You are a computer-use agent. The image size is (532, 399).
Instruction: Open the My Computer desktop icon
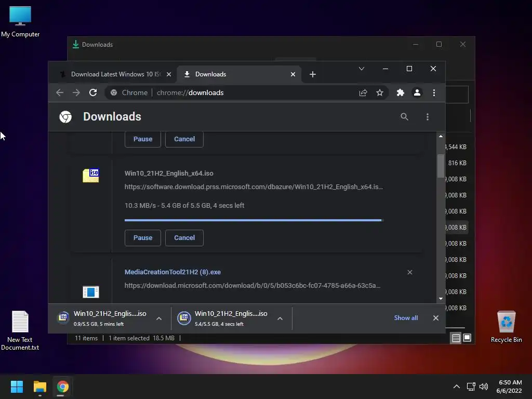click(x=20, y=21)
